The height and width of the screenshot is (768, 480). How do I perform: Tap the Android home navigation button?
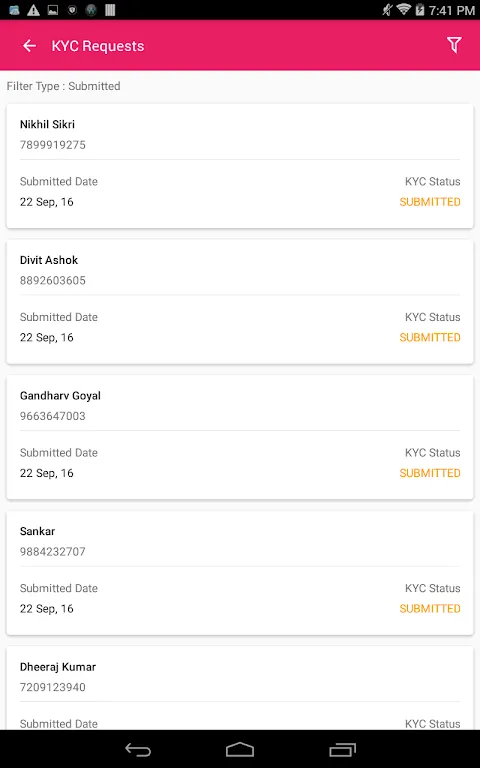point(240,749)
